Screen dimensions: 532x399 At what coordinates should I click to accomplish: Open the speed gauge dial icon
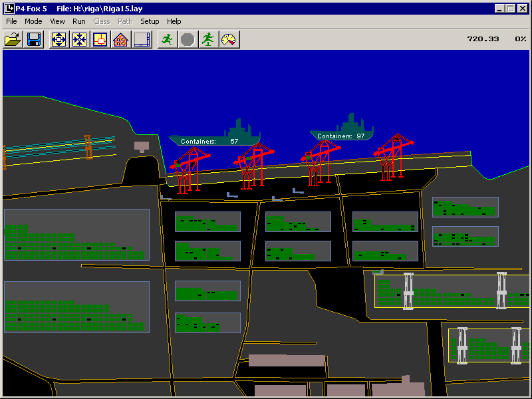229,39
